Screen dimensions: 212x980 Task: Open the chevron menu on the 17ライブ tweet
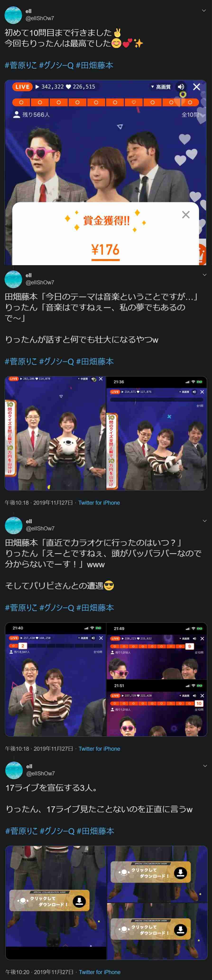[205, 766]
